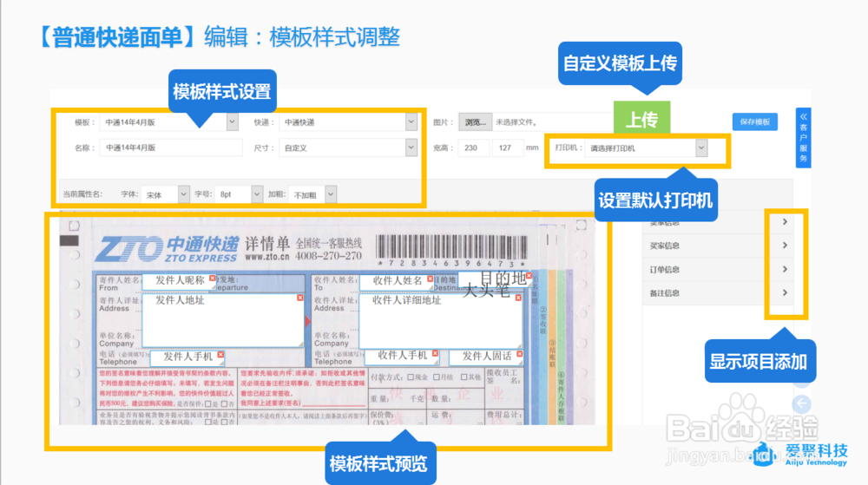Screen dimensions: 868x485
Task: Select the 发件人固话 field on the template
Action: click(x=486, y=356)
